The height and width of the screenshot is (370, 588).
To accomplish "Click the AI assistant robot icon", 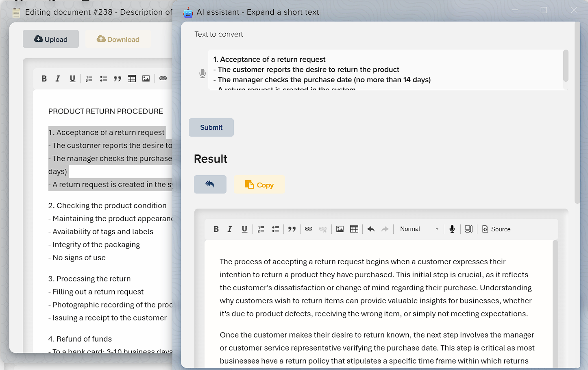I will pos(188,13).
